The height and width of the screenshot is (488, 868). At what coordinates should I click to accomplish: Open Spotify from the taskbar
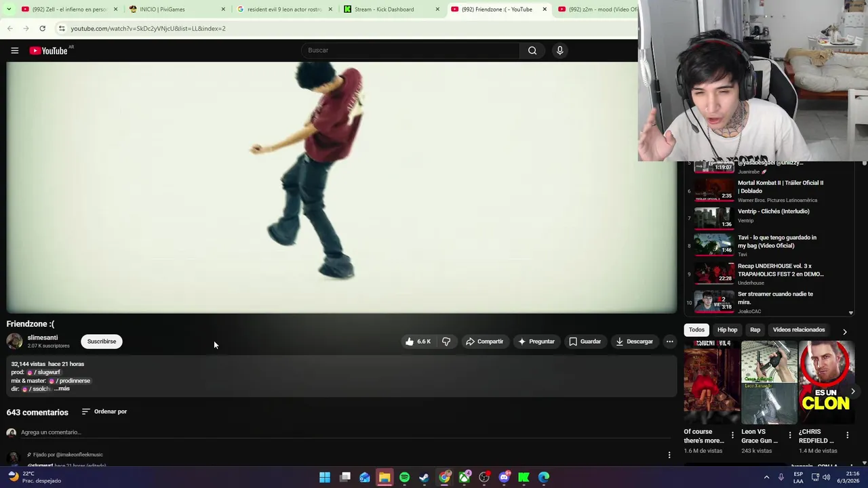click(x=404, y=477)
